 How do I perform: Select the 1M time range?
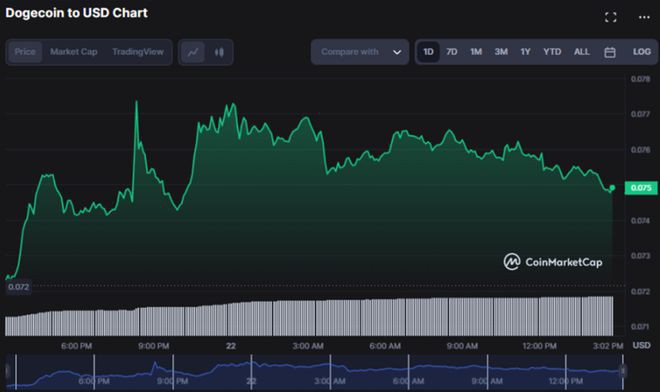[476, 52]
